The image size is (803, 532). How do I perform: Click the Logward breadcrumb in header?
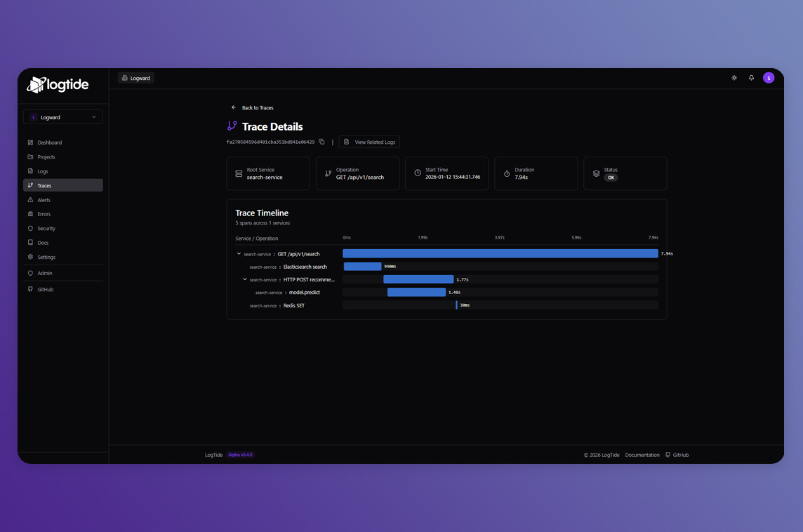point(136,78)
